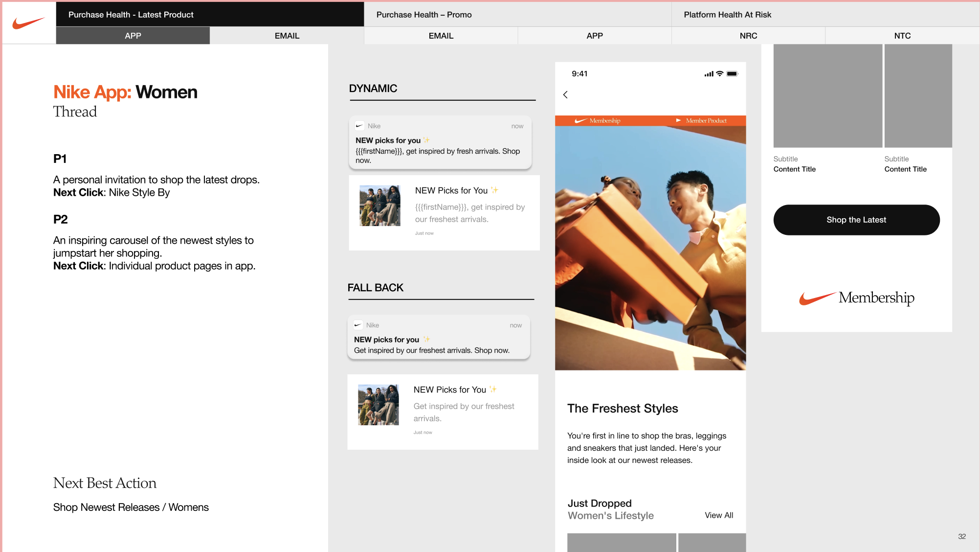The image size is (980, 552).
Task: Click the dynamic inbox message group photo thumbnail
Action: click(379, 206)
